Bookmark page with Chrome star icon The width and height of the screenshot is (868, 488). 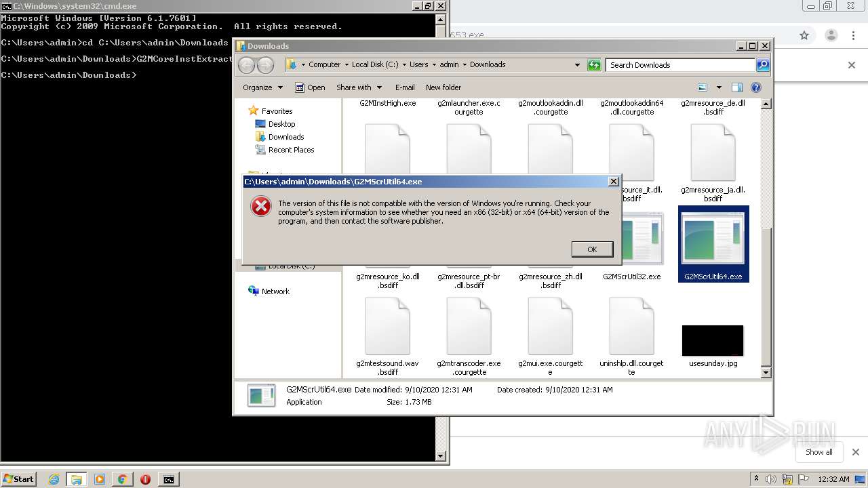(804, 35)
